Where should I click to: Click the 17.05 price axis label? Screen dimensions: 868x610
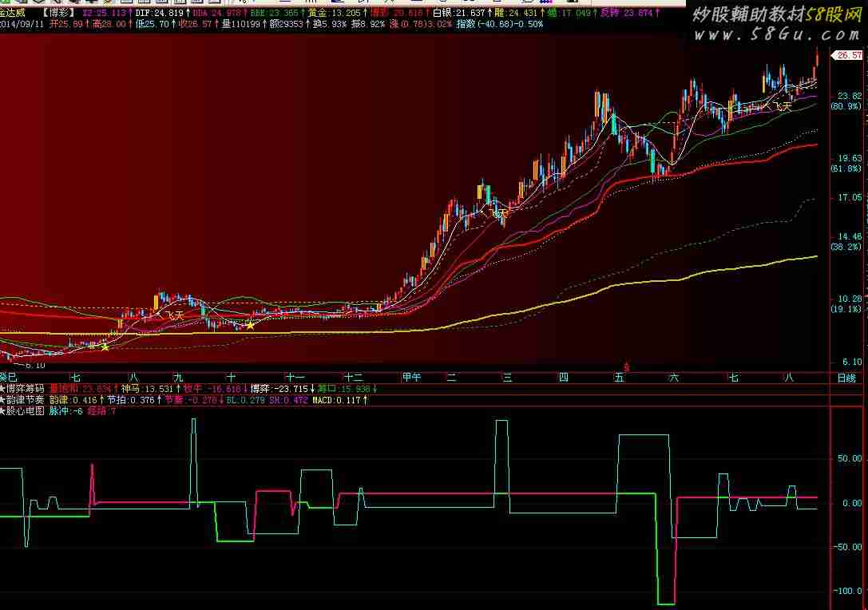pos(849,198)
